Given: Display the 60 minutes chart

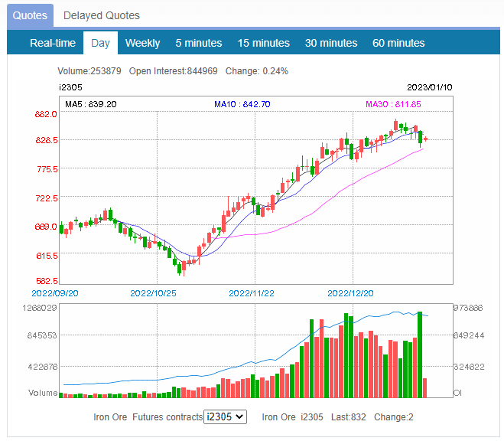Looking at the screenshot, I should (398, 43).
